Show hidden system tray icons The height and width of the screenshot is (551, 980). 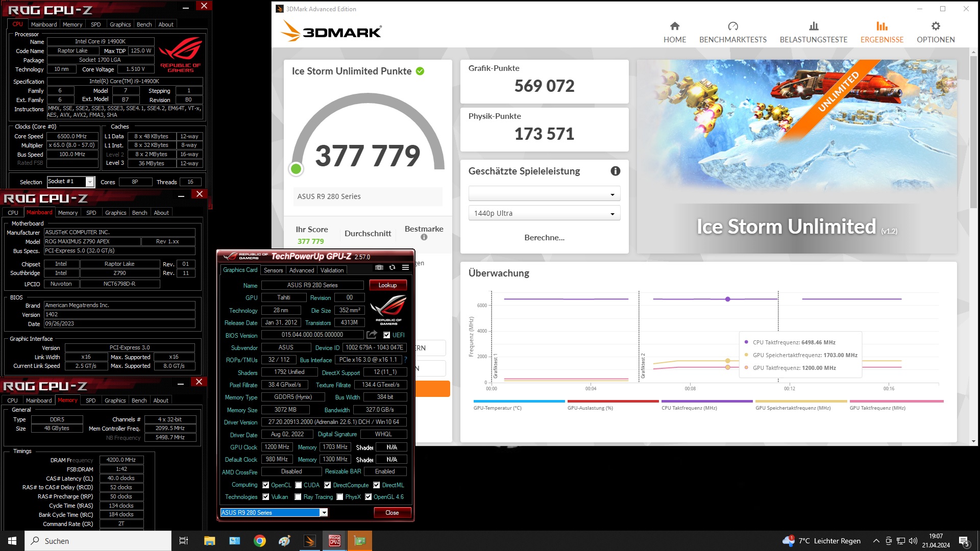tap(876, 541)
